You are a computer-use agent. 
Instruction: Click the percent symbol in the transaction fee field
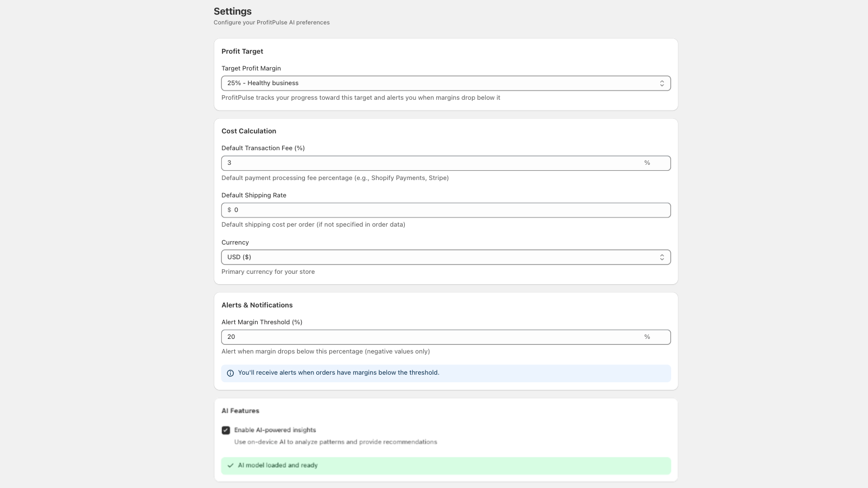pyautogui.click(x=647, y=163)
